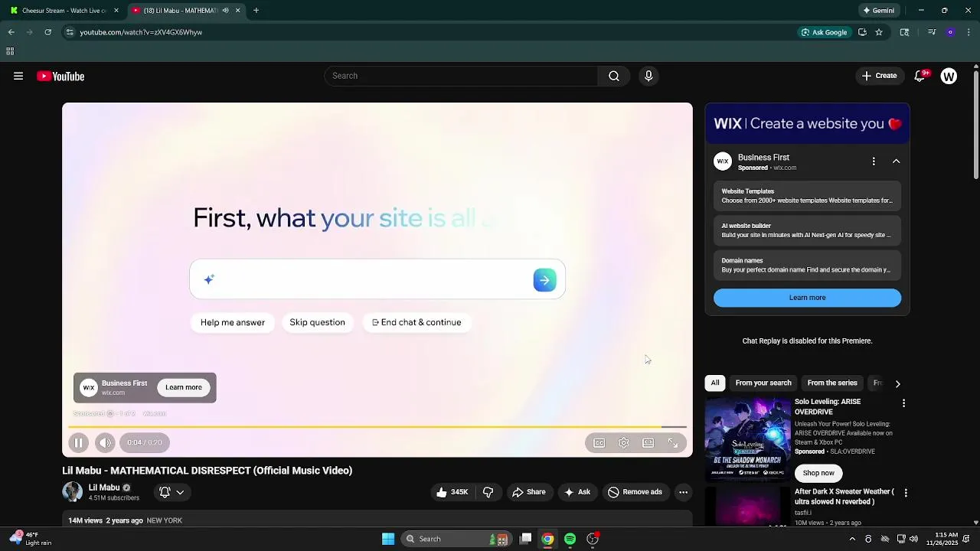Open Gemini button in title bar
Viewport: 980px width, 551px height.
(878, 11)
